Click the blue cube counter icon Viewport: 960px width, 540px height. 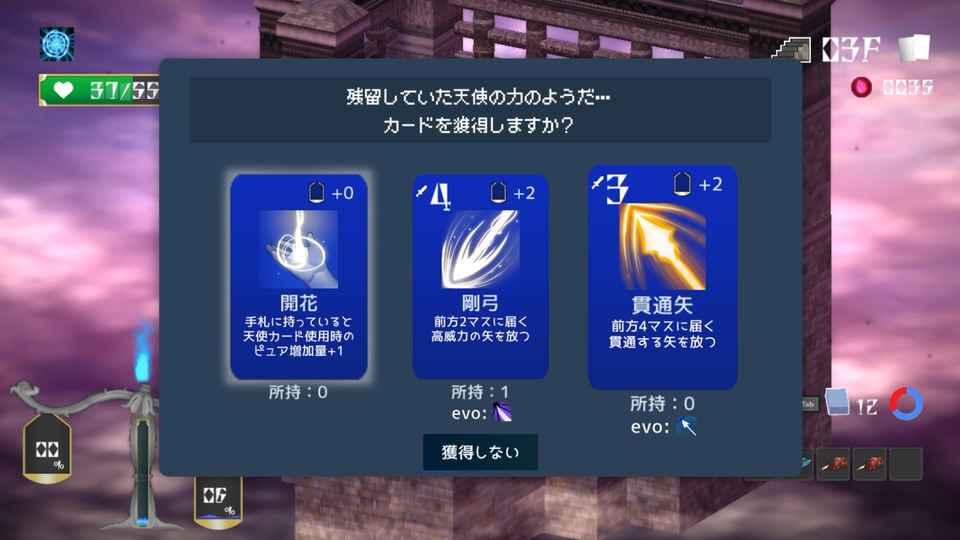(837, 402)
